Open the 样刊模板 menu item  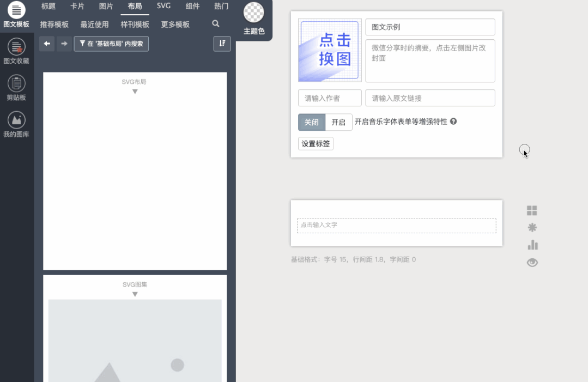tap(135, 24)
